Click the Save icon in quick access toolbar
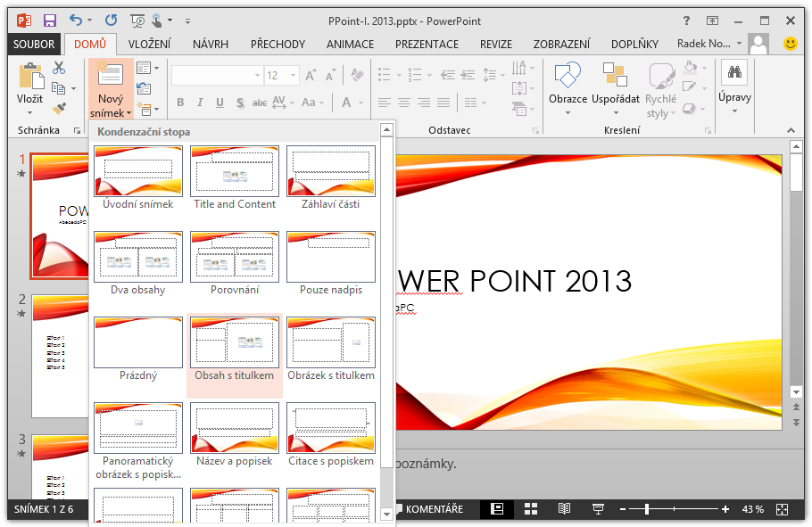812x527 pixels. click(x=50, y=21)
